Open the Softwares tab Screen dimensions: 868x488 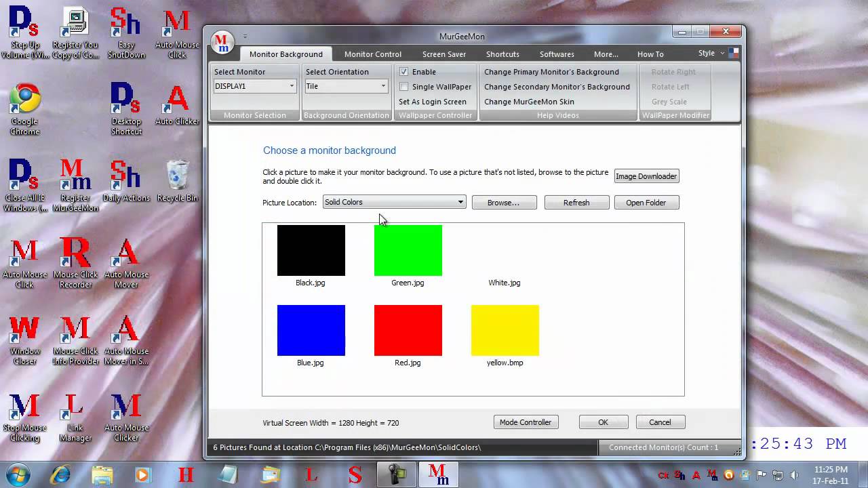(557, 54)
